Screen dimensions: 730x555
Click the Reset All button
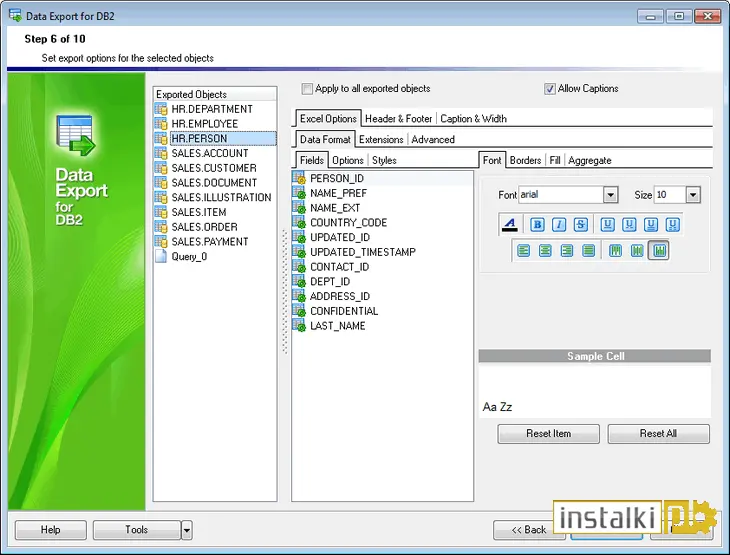pos(658,433)
